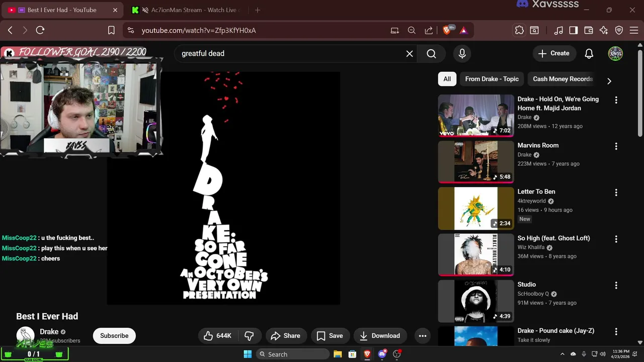
Task: Click the install app icon in address bar
Action: coord(395,30)
